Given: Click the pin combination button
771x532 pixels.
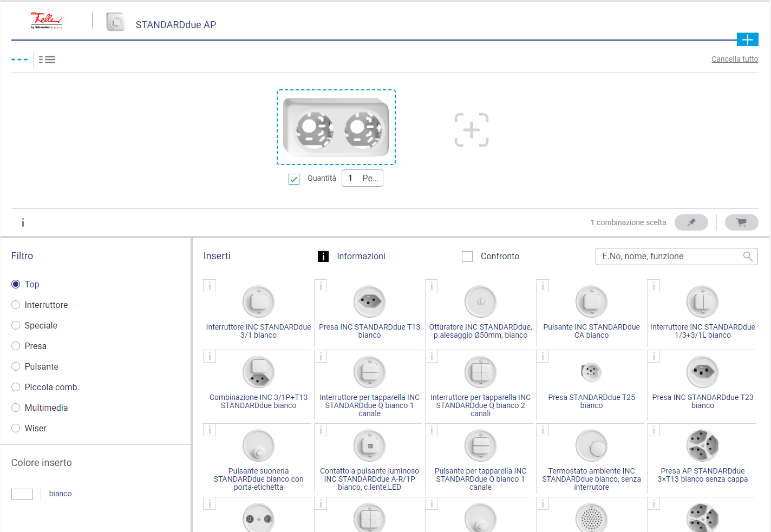Looking at the screenshot, I should click(691, 222).
